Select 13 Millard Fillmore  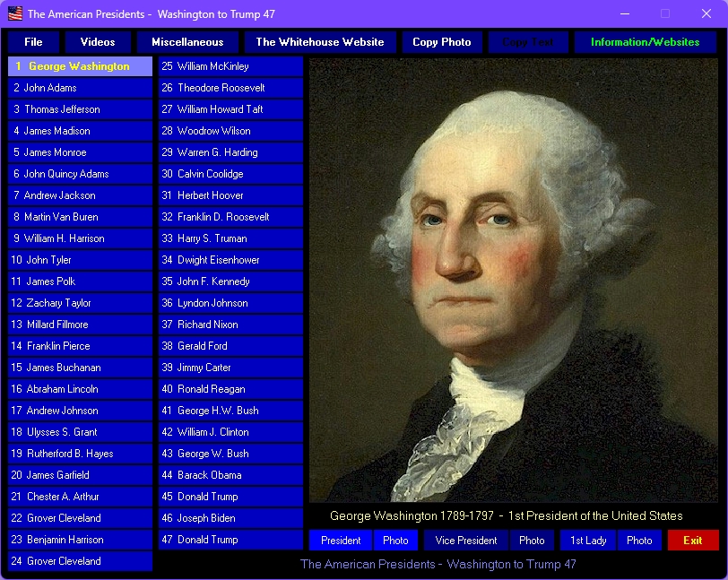pos(80,325)
